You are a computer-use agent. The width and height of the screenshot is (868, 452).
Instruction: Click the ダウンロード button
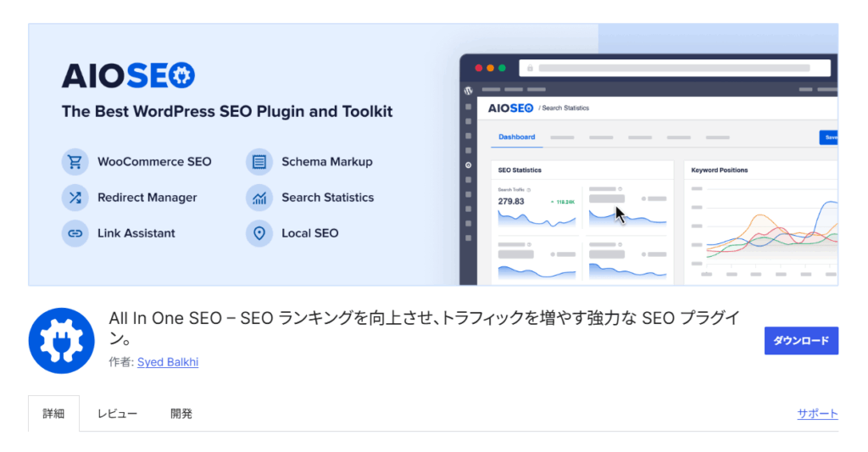pos(801,341)
